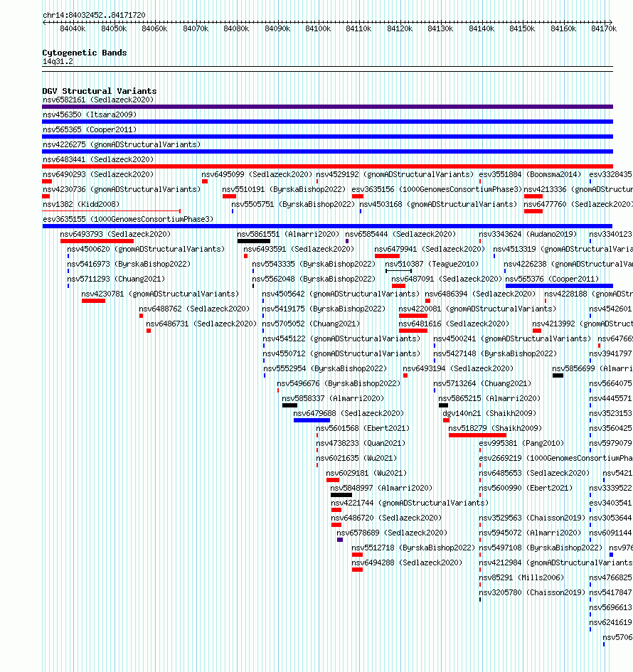Open nsv3343624 (Audano2019) variant
The height and width of the screenshot is (672, 633).
[x=528, y=235]
